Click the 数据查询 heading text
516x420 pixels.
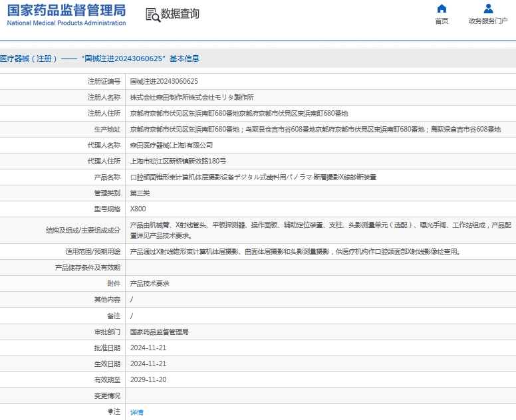point(180,14)
